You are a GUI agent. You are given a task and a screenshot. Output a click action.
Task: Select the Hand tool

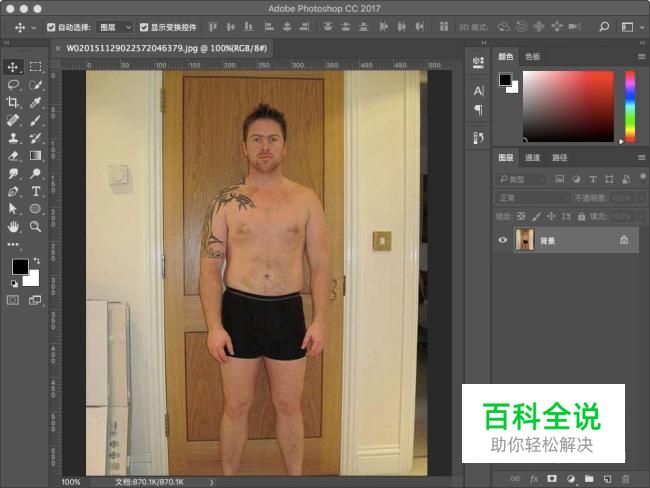(13, 226)
